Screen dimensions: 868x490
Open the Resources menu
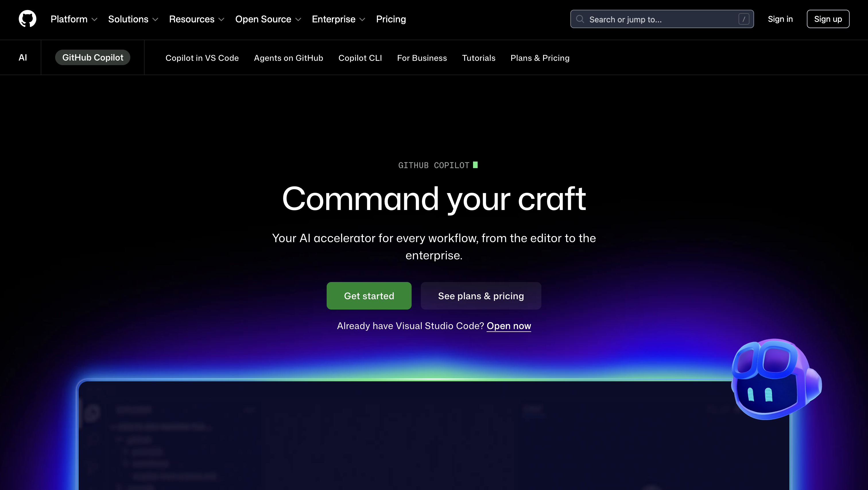[x=196, y=19]
